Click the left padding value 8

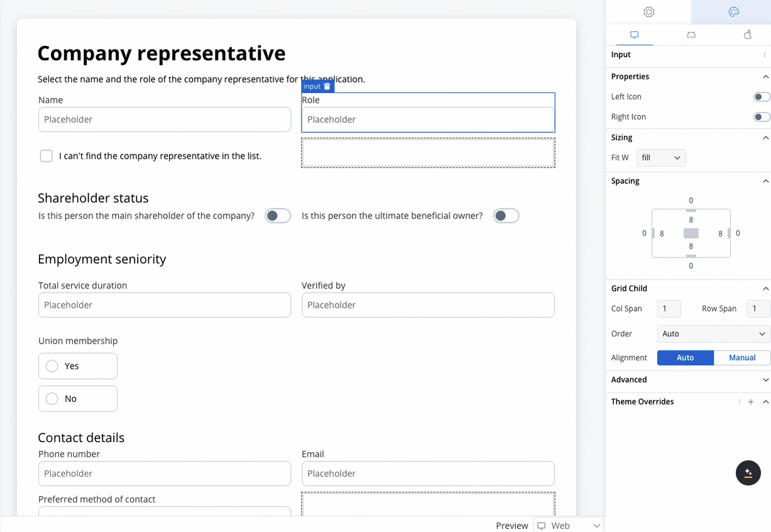point(662,234)
